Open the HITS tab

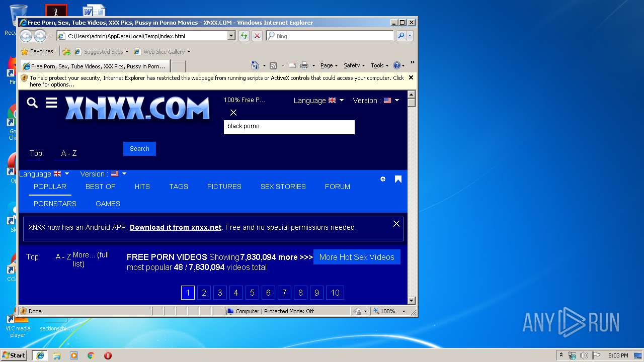point(142,187)
